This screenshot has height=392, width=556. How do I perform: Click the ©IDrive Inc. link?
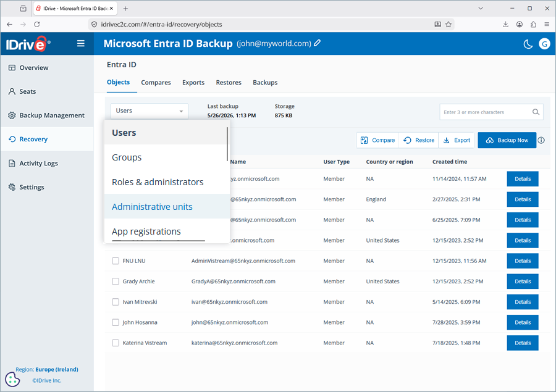pos(47,380)
